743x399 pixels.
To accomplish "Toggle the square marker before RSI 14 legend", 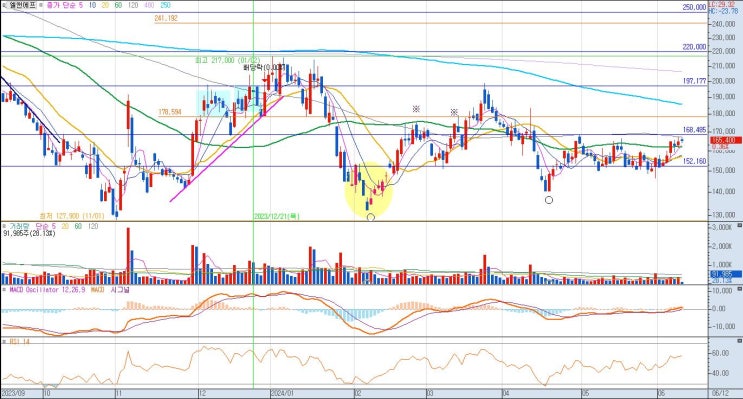I will pos(4,341).
